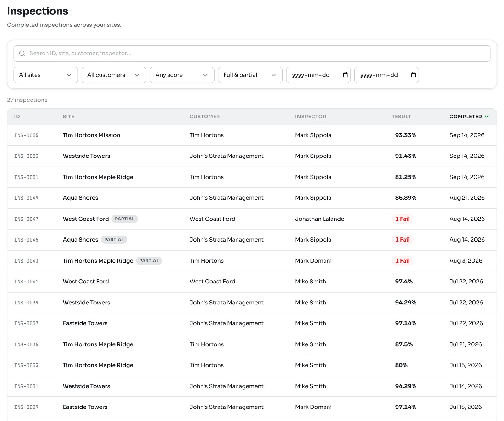The height and width of the screenshot is (421, 504).
Task: Select the start date yyyy-mm-dd field
Action: click(318, 75)
